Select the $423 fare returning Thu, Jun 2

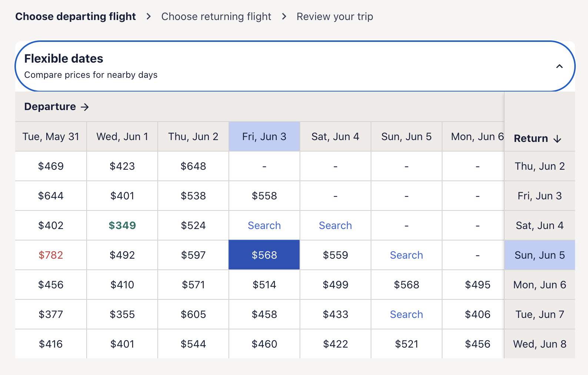point(122,166)
